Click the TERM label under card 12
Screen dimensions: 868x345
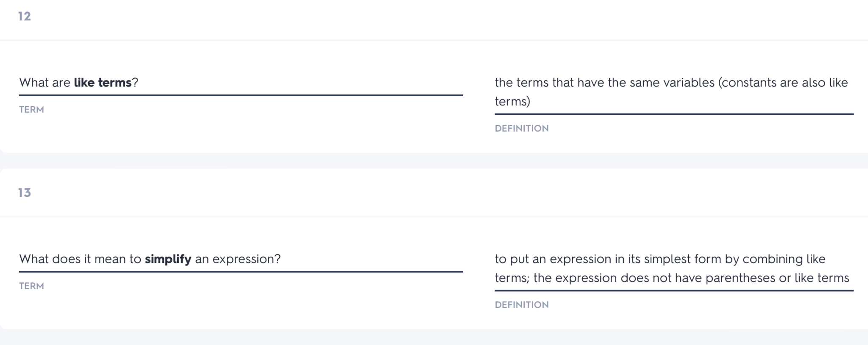click(x=31, y=110)
